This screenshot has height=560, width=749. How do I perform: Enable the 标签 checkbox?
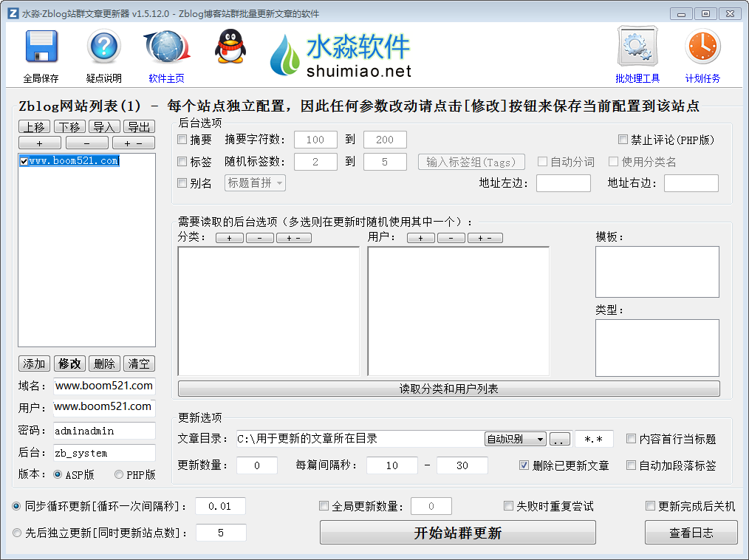182,162
